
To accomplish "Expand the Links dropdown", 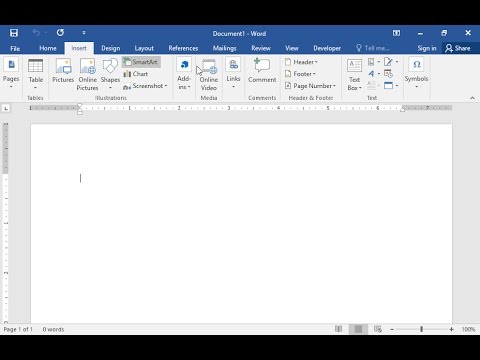I will point(233,74).
